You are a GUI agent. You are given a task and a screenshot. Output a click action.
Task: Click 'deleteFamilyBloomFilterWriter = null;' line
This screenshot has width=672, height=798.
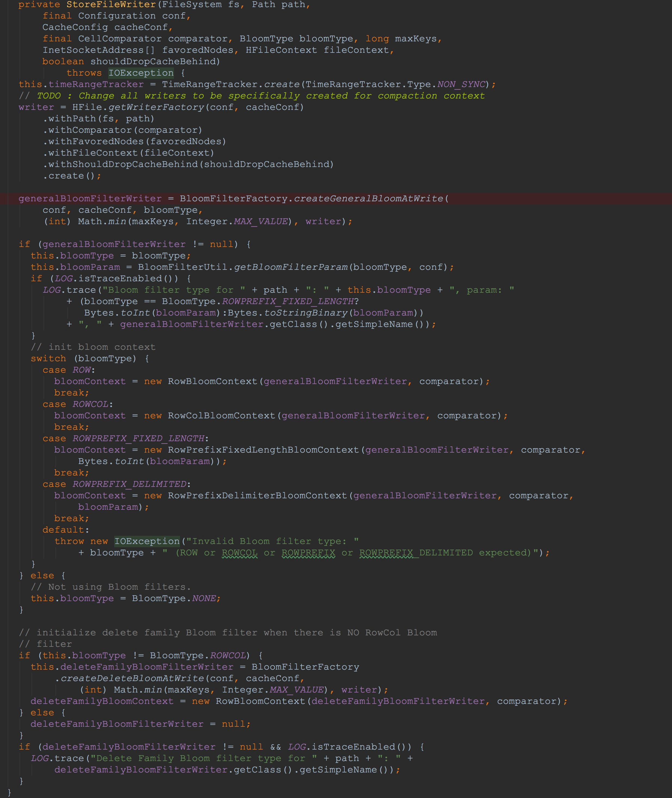tap(141, 725)
